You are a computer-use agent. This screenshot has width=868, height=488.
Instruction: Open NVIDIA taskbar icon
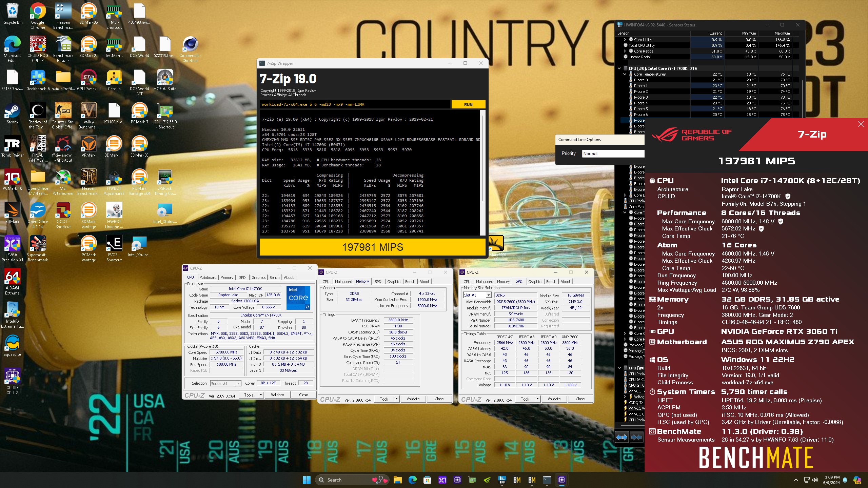coord(487,480)
